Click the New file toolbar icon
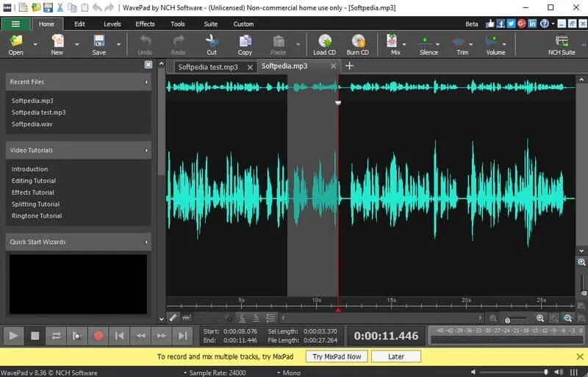Image resolution: width=588 pixels, height=377 pixels. pos(57,40)
